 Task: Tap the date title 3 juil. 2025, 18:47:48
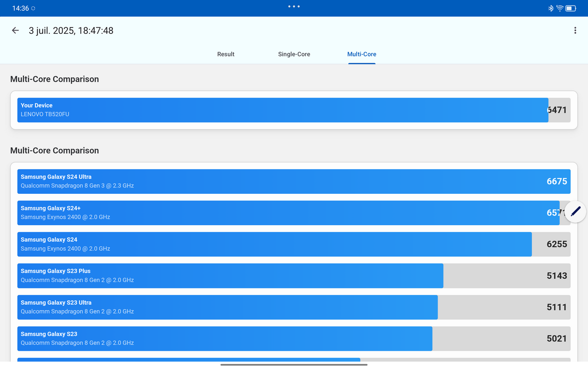click(x=71, y=30)
